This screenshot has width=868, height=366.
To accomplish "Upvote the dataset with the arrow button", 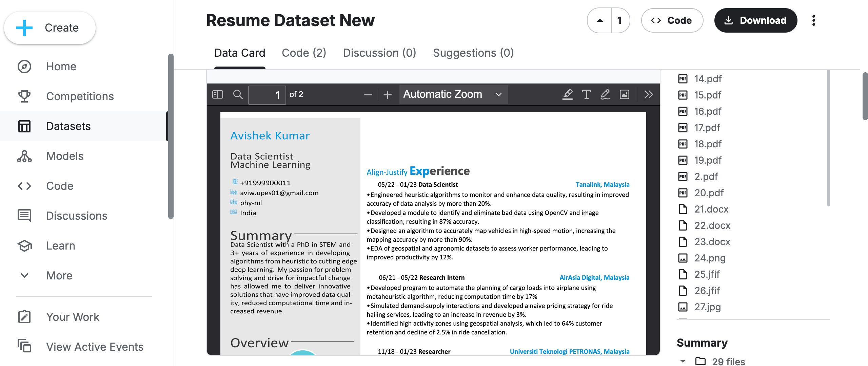I will pos(600,20).
